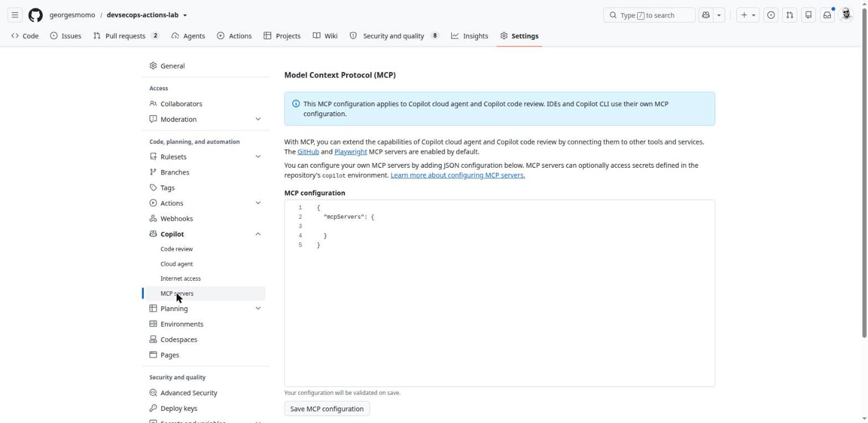This screenshot has height=423, width=868.
Task: Open Pages settings in the sidebar
Action: pos(169,355)
